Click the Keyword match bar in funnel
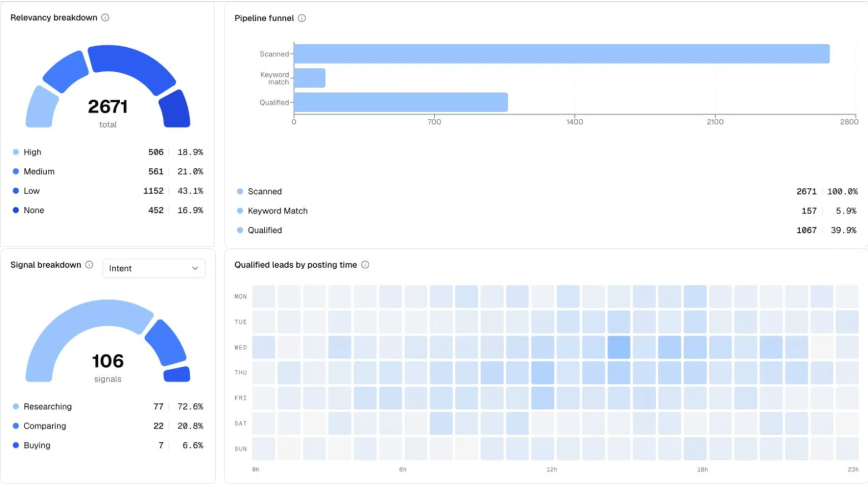 [x=310, y=78]
